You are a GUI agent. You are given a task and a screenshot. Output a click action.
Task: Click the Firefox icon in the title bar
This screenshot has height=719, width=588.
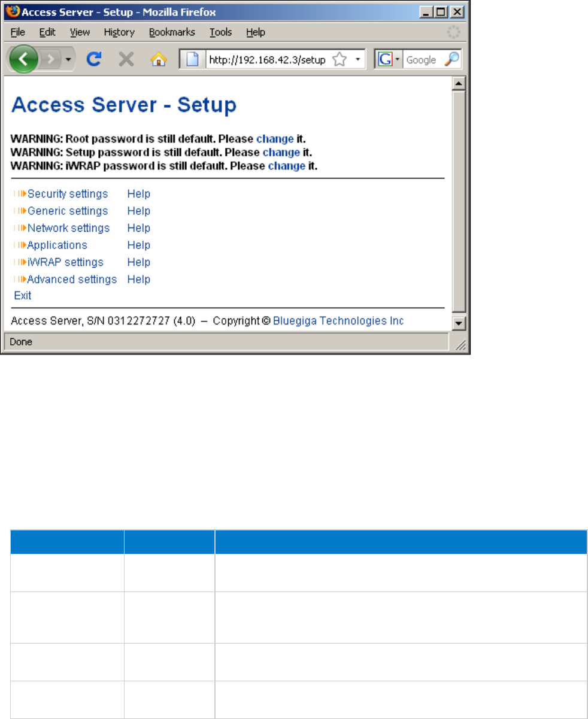pos(12,12)
